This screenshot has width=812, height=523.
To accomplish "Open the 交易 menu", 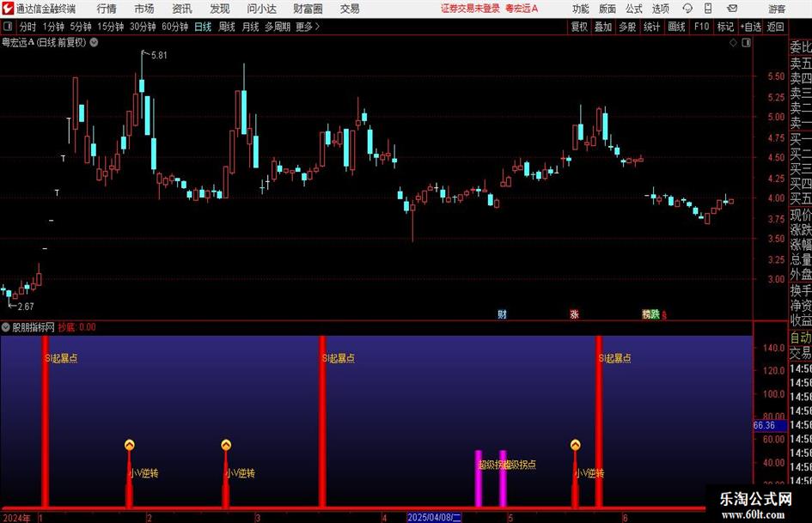I will 350,9.
